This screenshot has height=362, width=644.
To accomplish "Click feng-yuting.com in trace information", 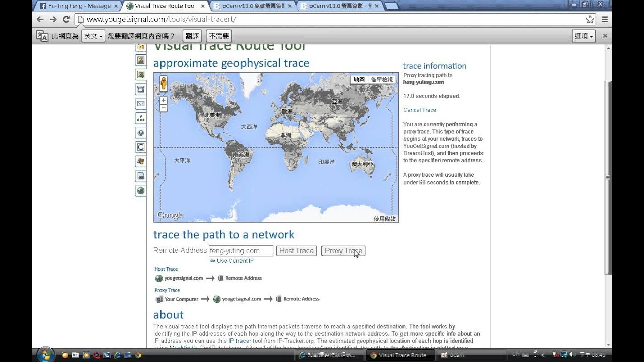I will [x=424, y=82].
